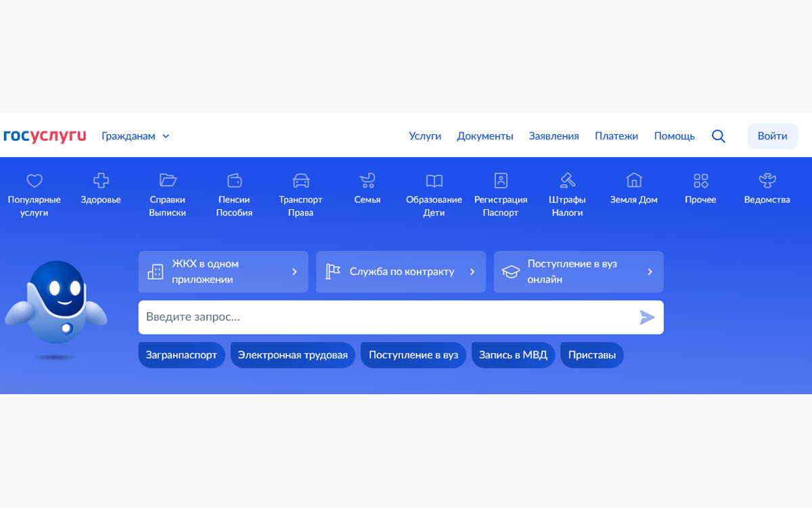Open the Семья stroller icon

pos(367,180)
